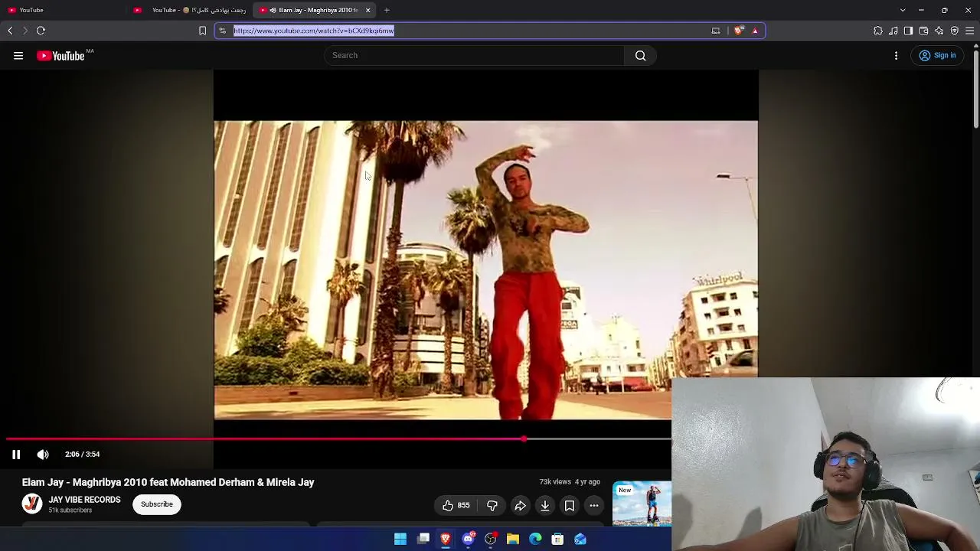Open the recommended video thumbnail labeled New
This screenshot has height=551, width=980.
point(642,504)
